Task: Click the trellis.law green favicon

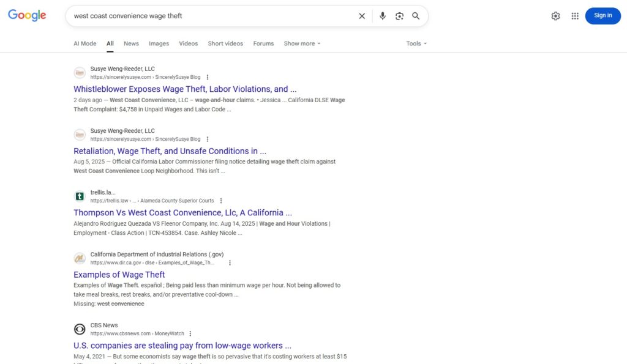Action: [80, 196]
